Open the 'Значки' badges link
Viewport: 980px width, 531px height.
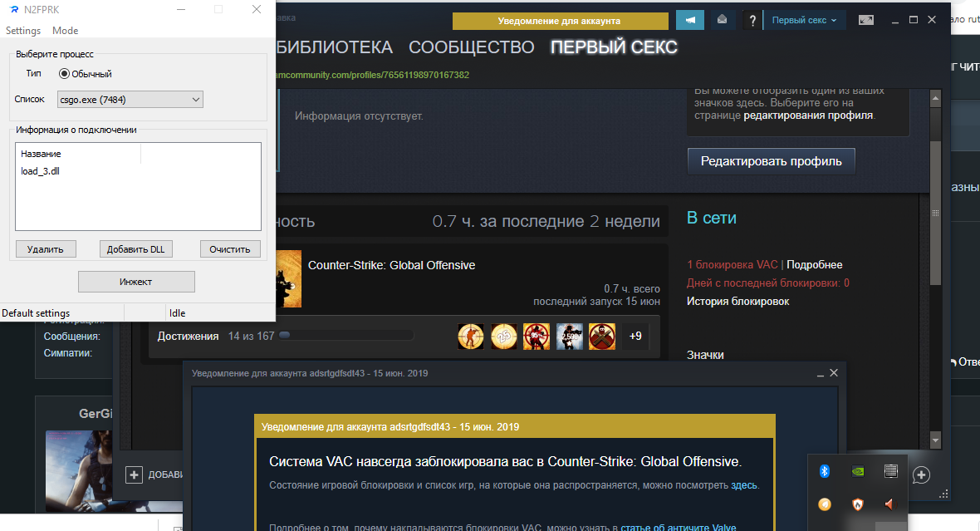pos(706,355)
